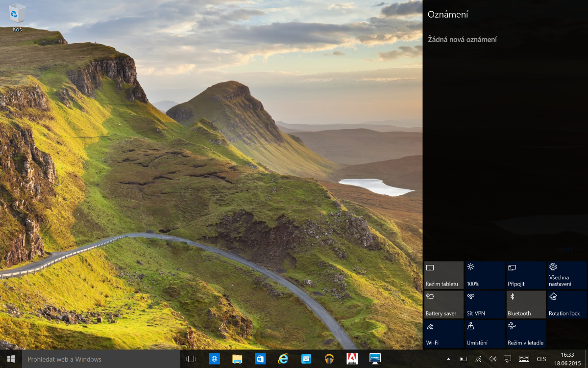The image size is (588, 368).
Task: Show hidden system tray icons arrow
Action: tap(448, 359)
